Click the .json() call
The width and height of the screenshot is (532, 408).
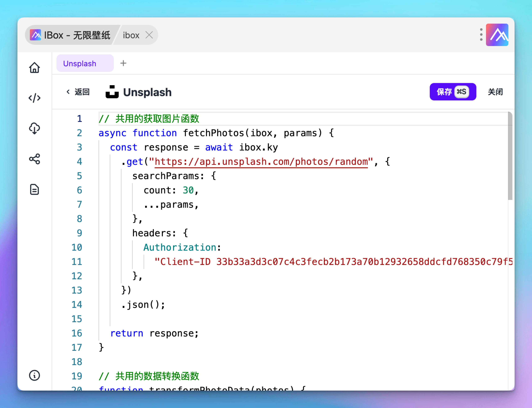143,305
